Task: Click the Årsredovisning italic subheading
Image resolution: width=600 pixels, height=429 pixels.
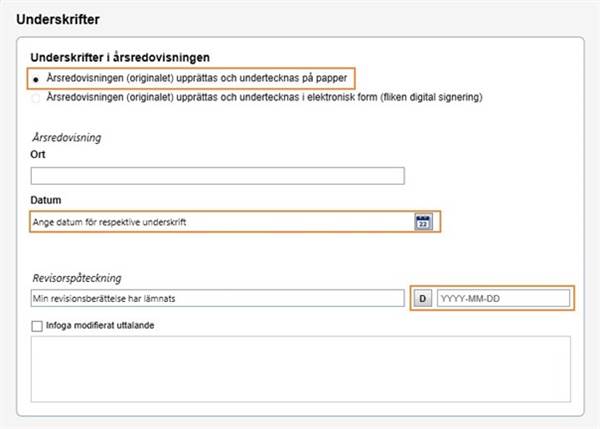Action: pyautogui.click(x=68, y=136)
